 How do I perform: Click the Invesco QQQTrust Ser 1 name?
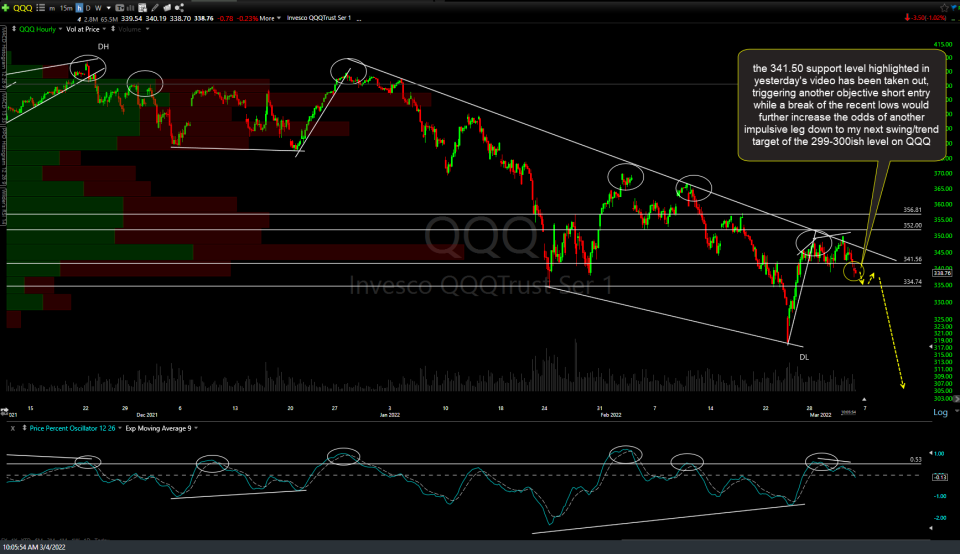coord(318,18)
